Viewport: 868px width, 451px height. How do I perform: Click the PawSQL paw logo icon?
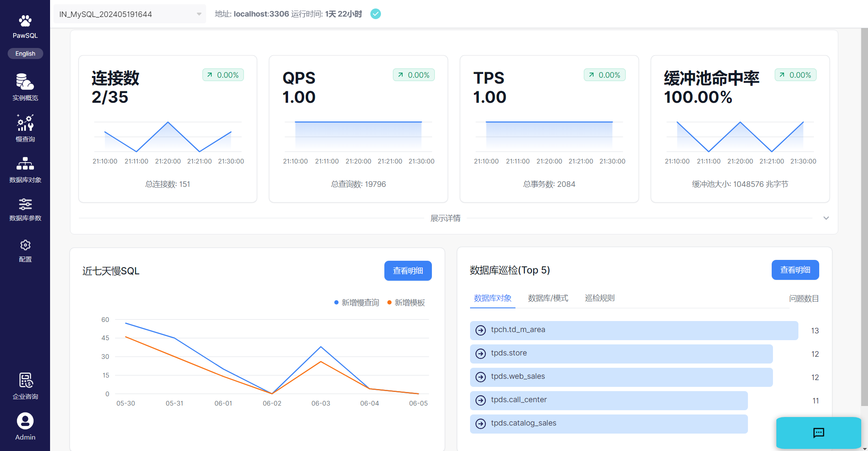[25, 21]
